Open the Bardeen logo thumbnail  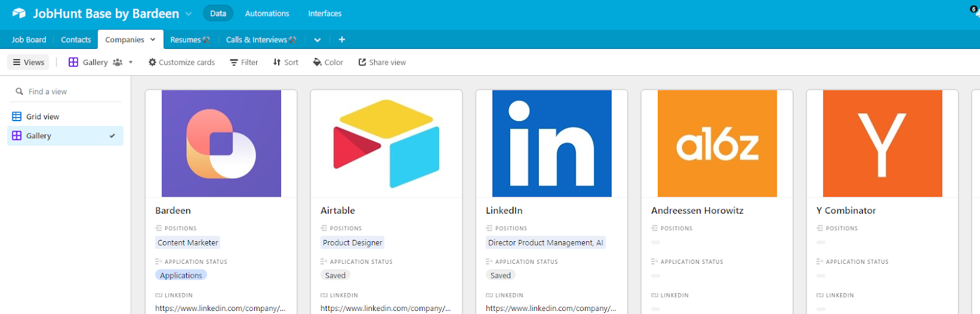pos(221,144)
